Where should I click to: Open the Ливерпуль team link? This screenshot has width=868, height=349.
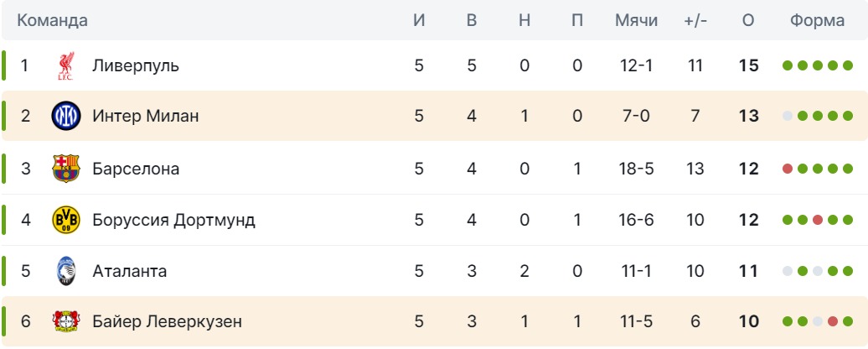[136, 65]
